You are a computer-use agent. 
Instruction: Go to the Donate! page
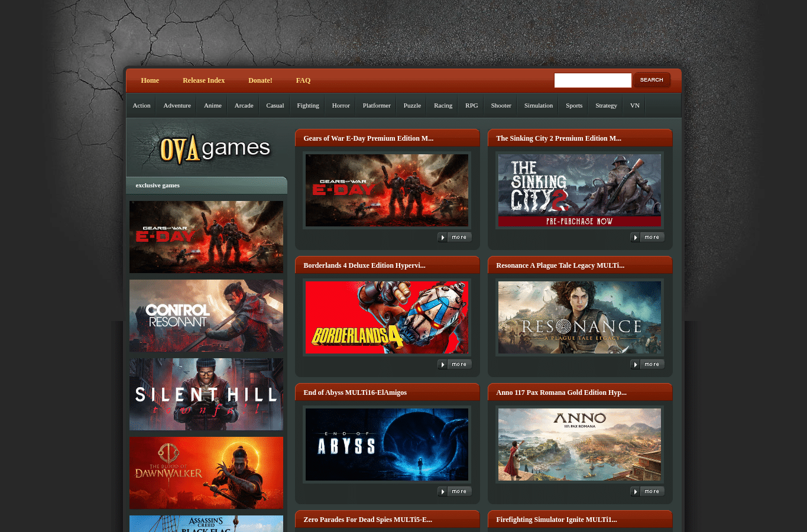(x=260, y=80)
